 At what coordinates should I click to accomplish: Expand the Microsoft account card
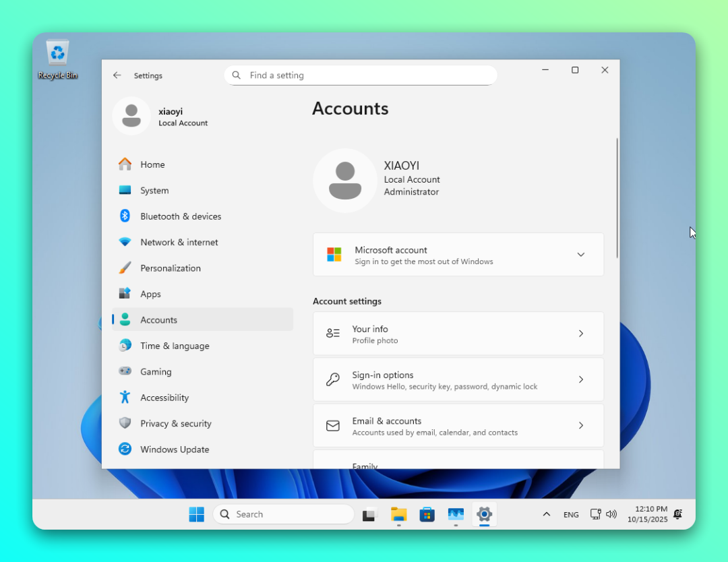coord(580,255)
